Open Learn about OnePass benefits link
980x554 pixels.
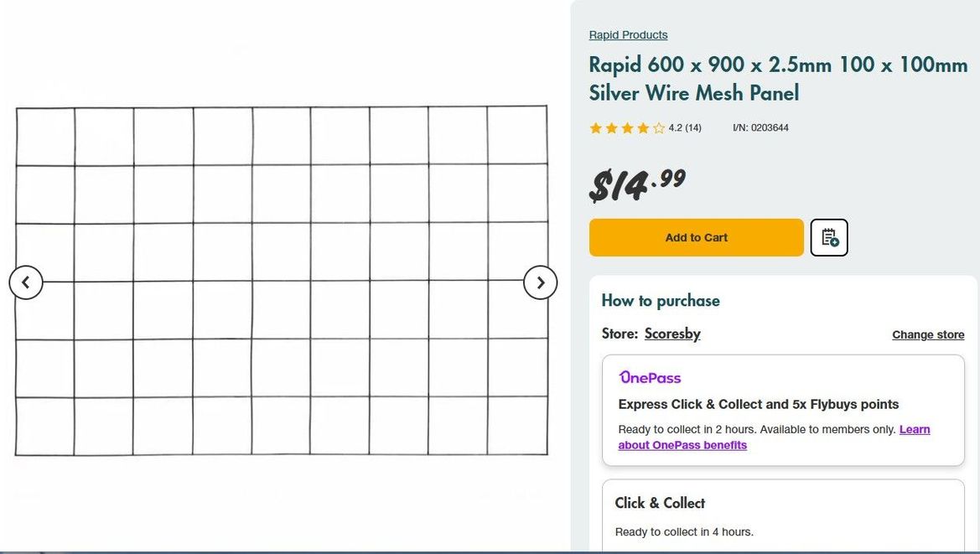coord(682,445)
